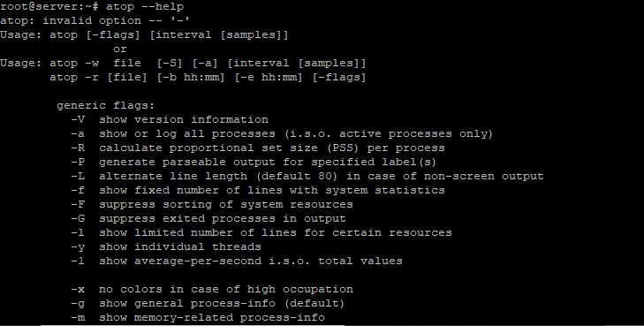The height and width of the screenshot is (326, 644).
Task: Click the 'show limited number of lines' entry
Action: tap(261, 232)
